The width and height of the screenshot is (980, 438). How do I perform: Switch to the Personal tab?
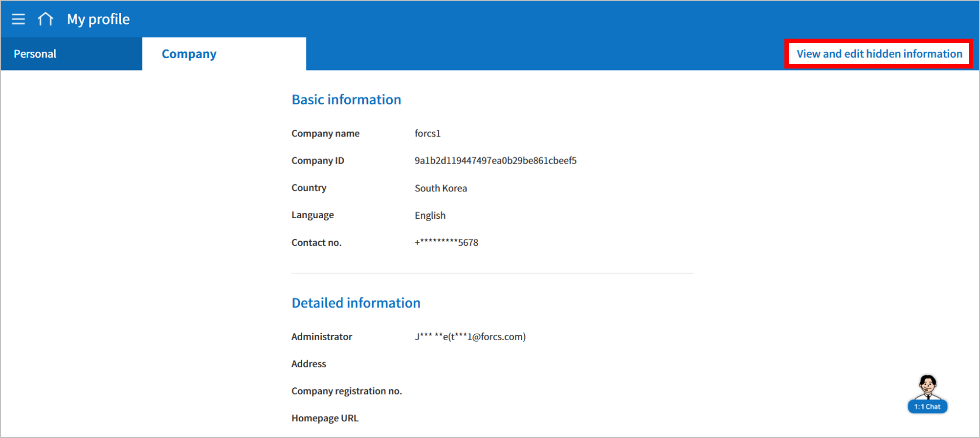click(35, 54)
